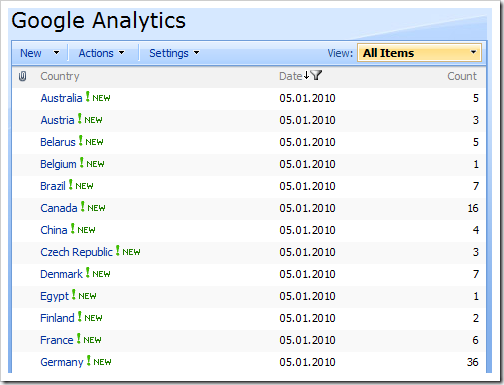Sort by the Country column header
Screen dimensions: 504x385
[x=60, y=76]
